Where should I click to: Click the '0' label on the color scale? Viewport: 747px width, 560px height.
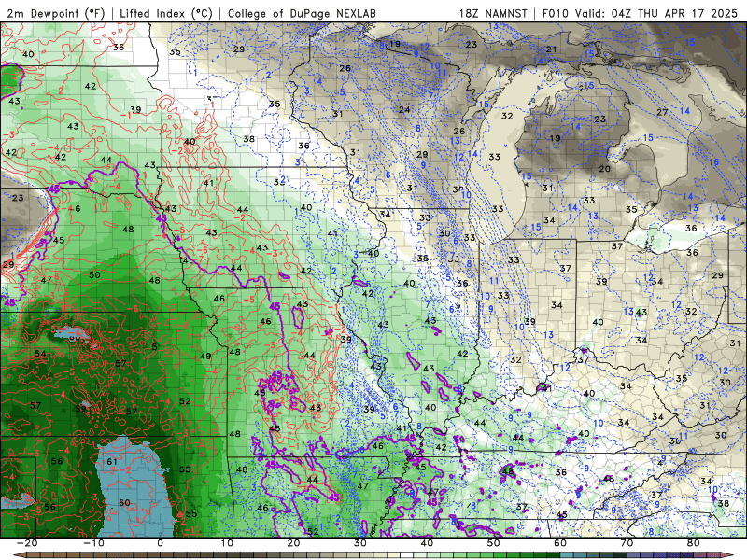160,543
